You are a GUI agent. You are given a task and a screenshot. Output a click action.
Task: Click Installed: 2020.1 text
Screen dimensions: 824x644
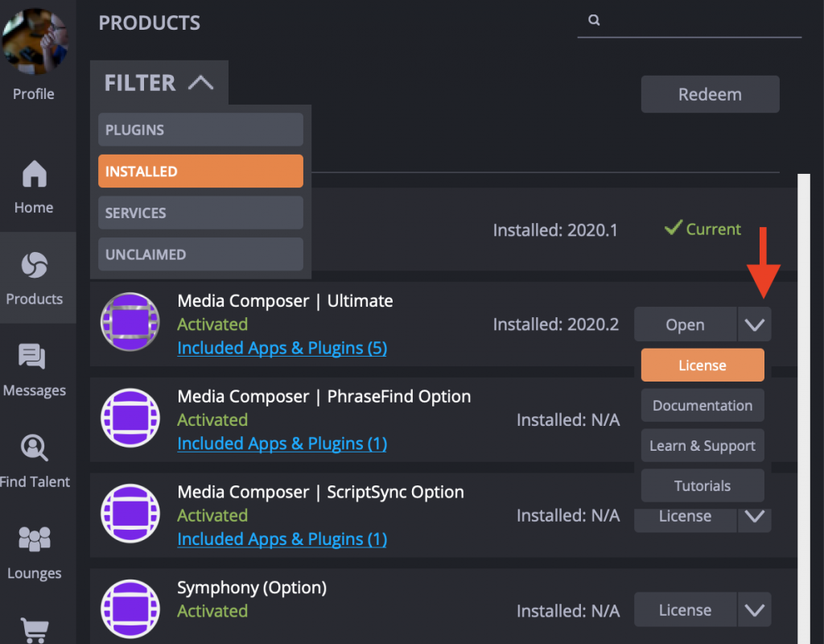(555, 230)
